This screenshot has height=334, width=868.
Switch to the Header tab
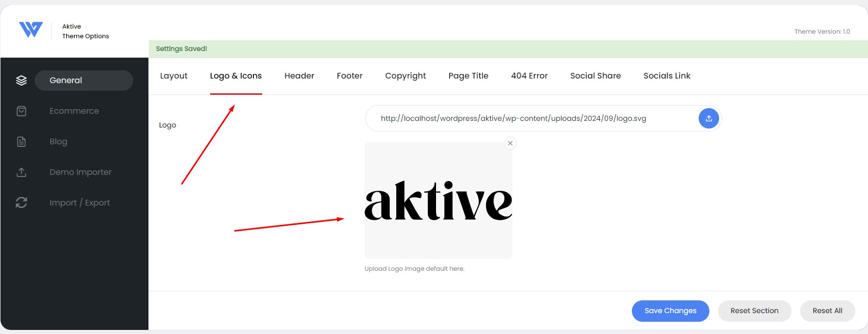click(x=299, y=76)
